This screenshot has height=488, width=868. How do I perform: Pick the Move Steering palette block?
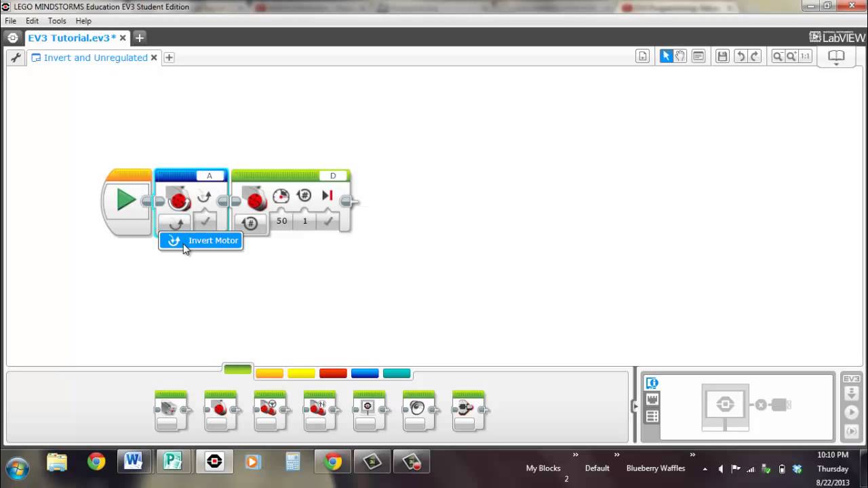[270, 411]
